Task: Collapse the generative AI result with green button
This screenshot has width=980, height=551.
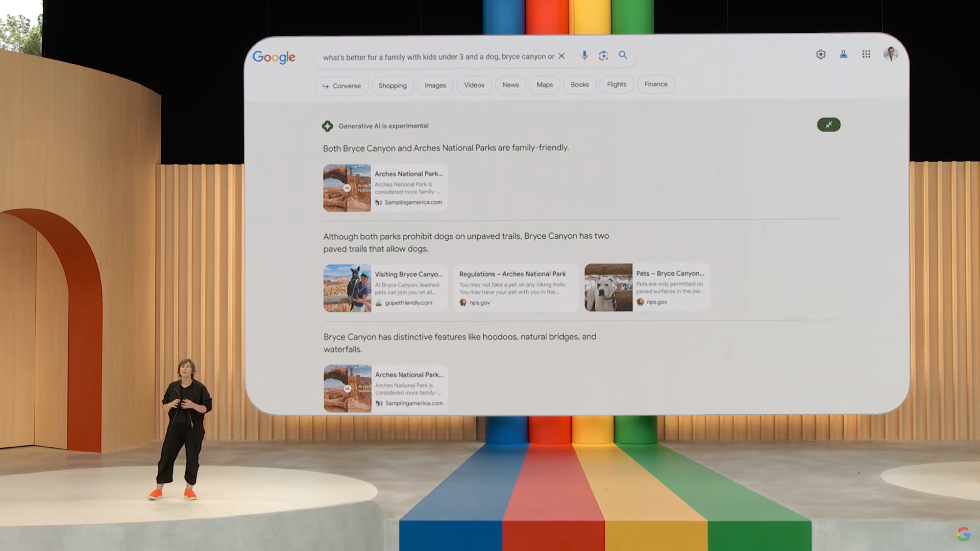Action: 829,125
